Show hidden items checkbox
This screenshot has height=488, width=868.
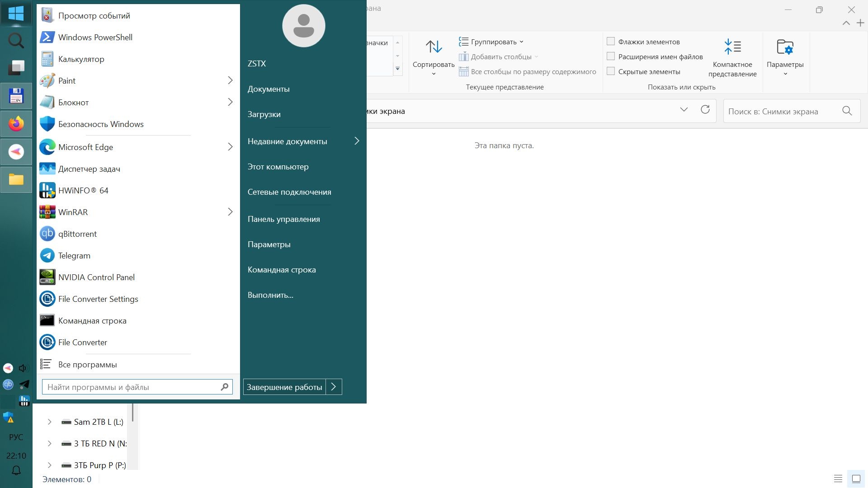click(x=611, y=71)
